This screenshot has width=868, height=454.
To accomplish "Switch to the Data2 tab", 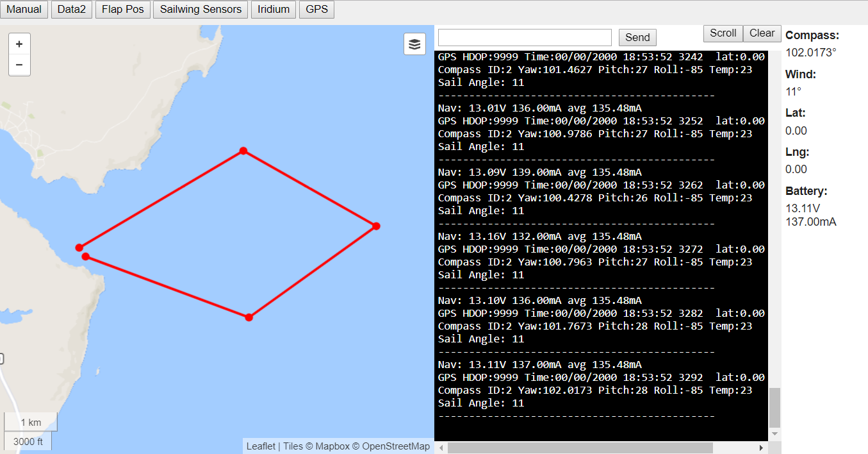I will pos(71,10).
